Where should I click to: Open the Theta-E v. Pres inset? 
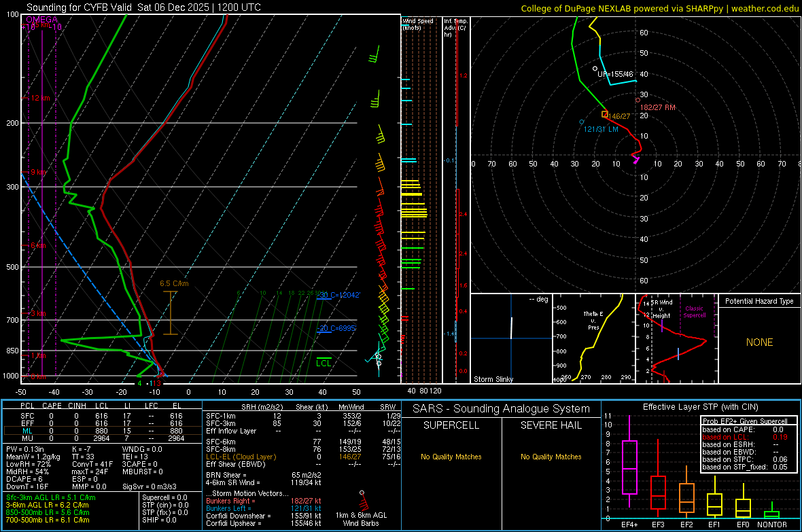click(x=593, y=338)
